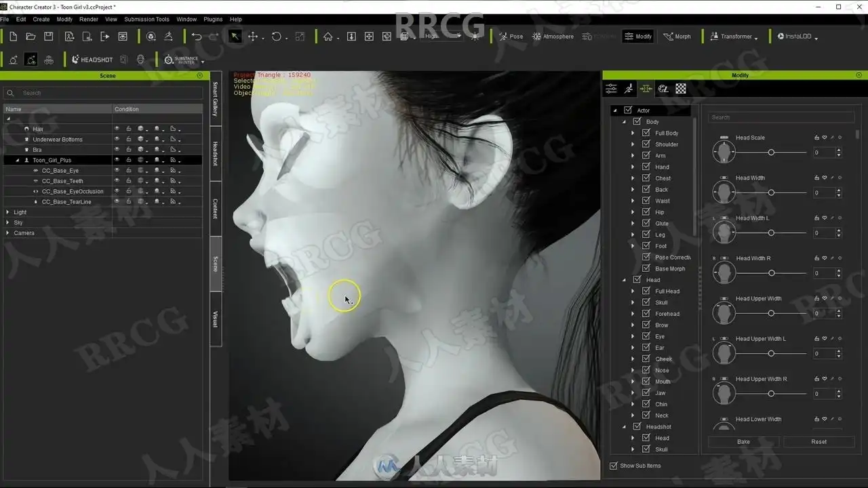This screenshot has height=488, width=868.
Task: Toggle visibility of Underwear Bottoms
Action: point(117,139)
